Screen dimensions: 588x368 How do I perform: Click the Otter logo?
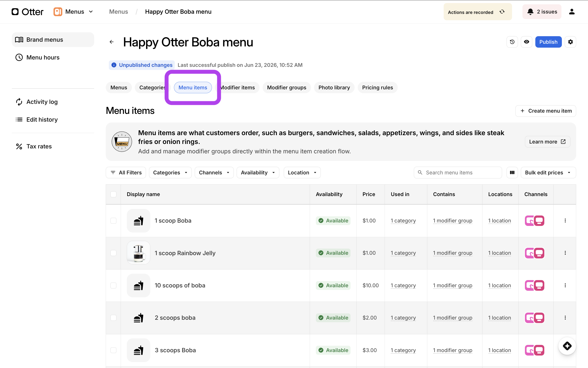tap(27, 12)
